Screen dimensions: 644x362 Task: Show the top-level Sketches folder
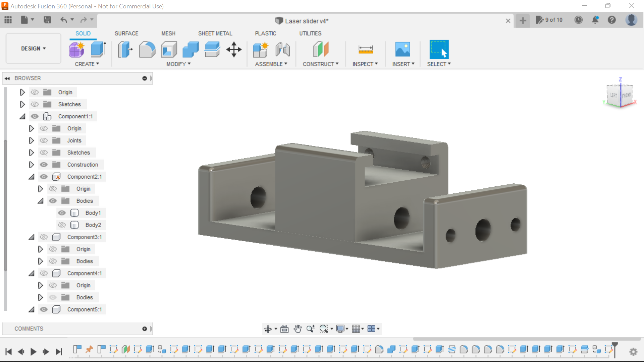(x=35, y=104)
